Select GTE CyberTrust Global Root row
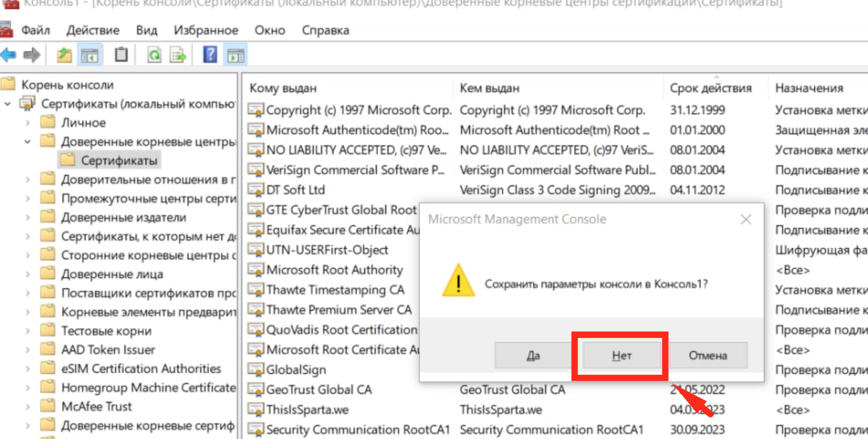Image resolution: width=868 pixels, height=439 pixels. point(341,210)
